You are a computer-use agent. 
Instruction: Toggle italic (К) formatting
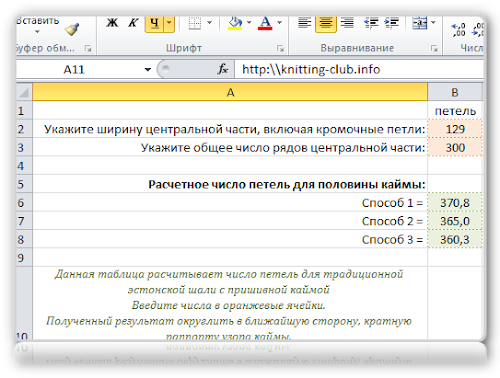[x=133, y=23]
